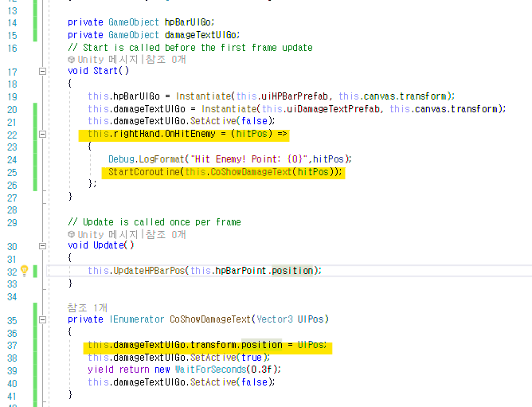Collapse the CoShowDamageText method fold box
This screenshot has height=407, width=532.
(42, 319)
